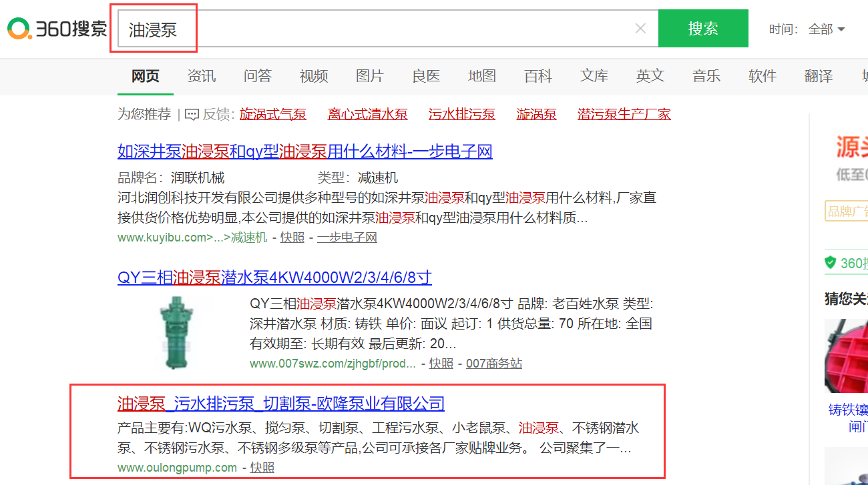Open 快照 for the oulongpump.com result

click(262, 468)
